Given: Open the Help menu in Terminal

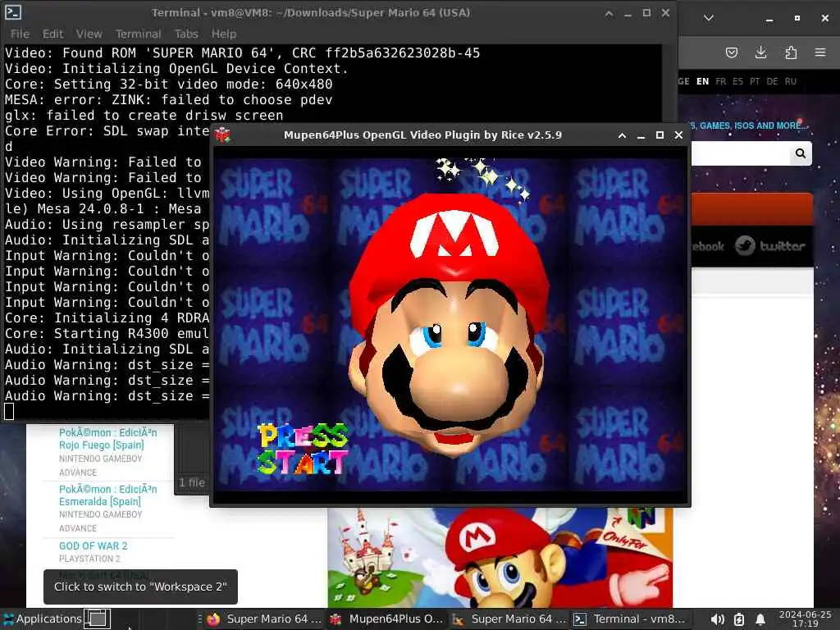Looking at the screenshot, I should 223,34.
